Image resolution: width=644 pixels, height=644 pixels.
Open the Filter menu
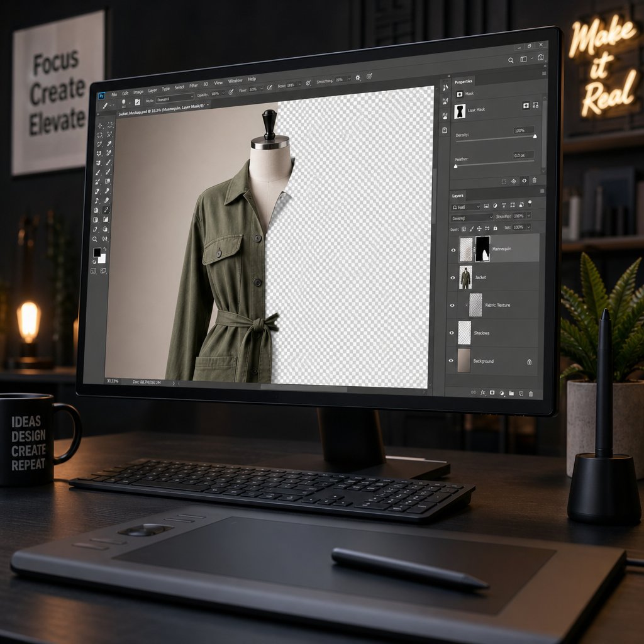(194, 86)
